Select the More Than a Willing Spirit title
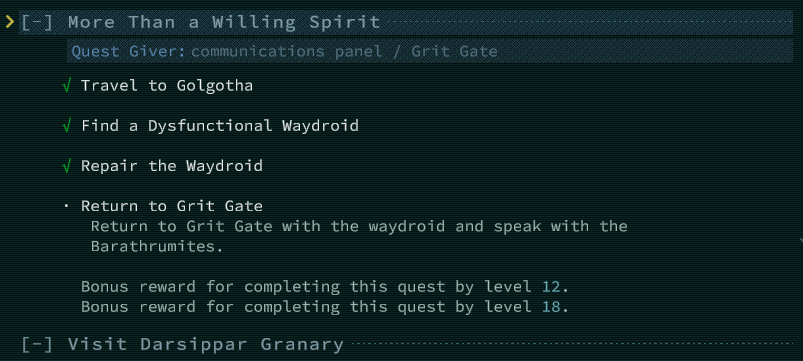The height and width of the screenshot is (361, 803). pos(224,23)
